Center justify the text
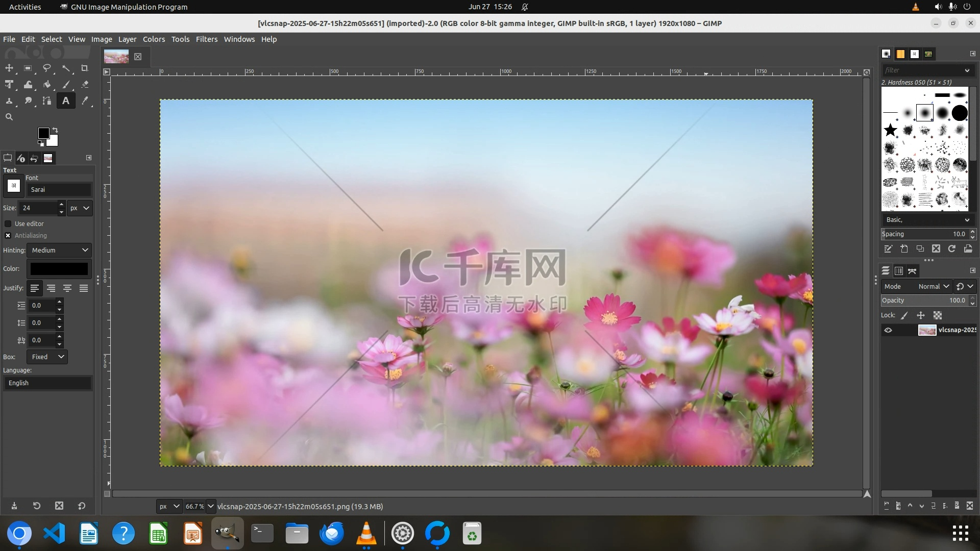 (67, 288)
